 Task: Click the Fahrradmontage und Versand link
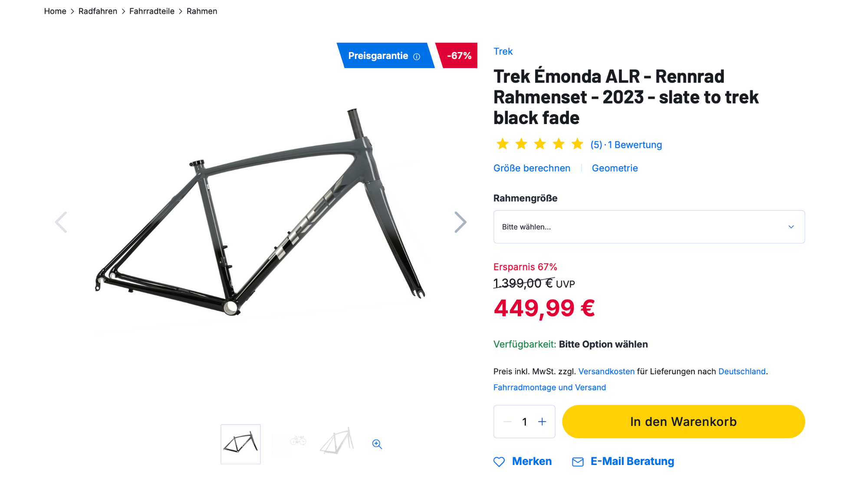click(549, 387)
